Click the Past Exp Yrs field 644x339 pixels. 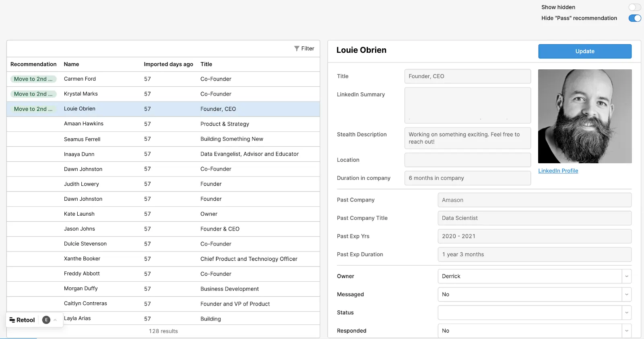point(535,236)
